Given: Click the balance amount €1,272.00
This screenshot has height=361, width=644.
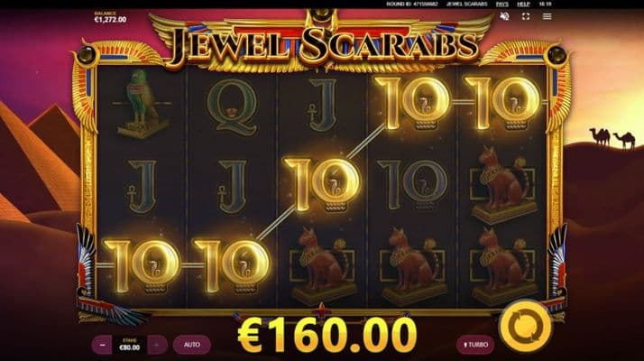Looking at the screenshot, I should tap(110, 19).
